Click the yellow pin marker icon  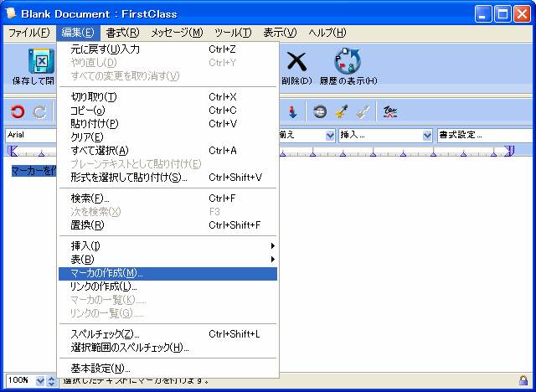point(342,111)
